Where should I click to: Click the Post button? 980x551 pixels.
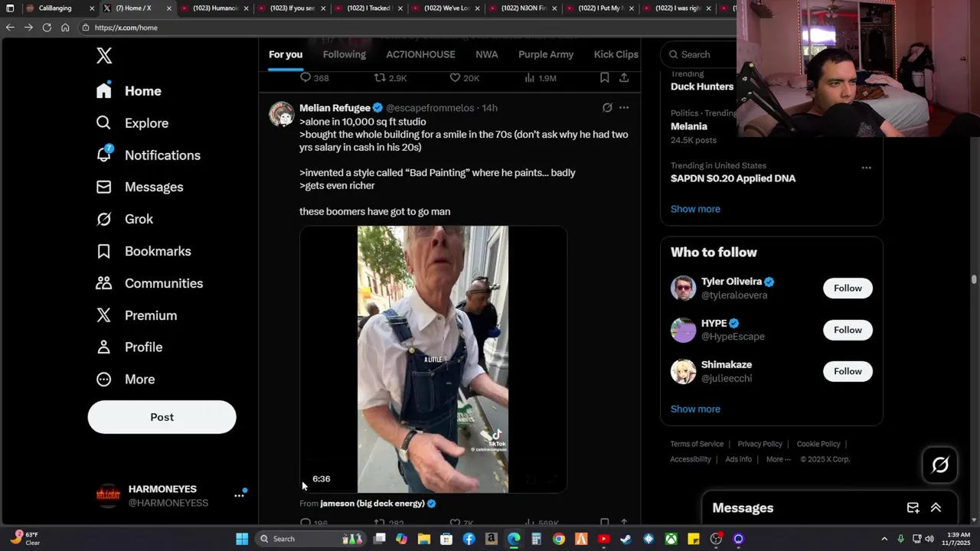(162, 417)
